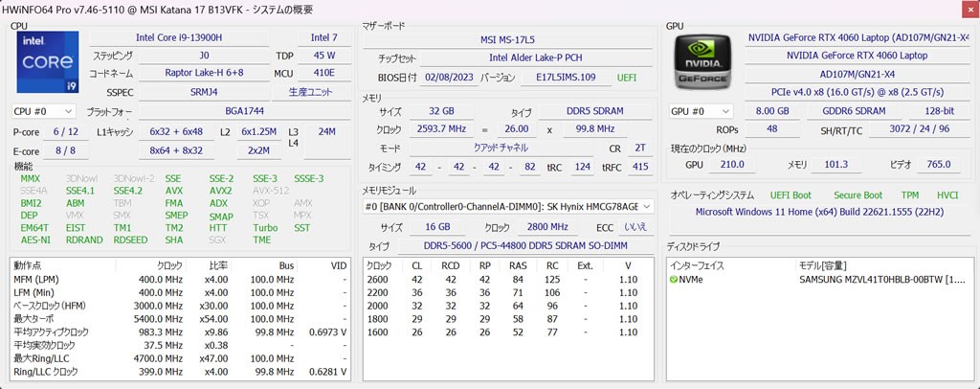The height and width of the screenshot is (389, 980).
Task: Select the SAMSUNG MZVL41T0HBLB drive entry
Action: (881, 279)
